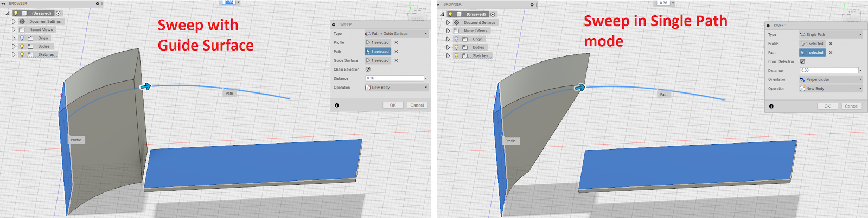Click the activate radio icon beside left (Unsaved) component
The image size is (868, 218).
(58, 13)
